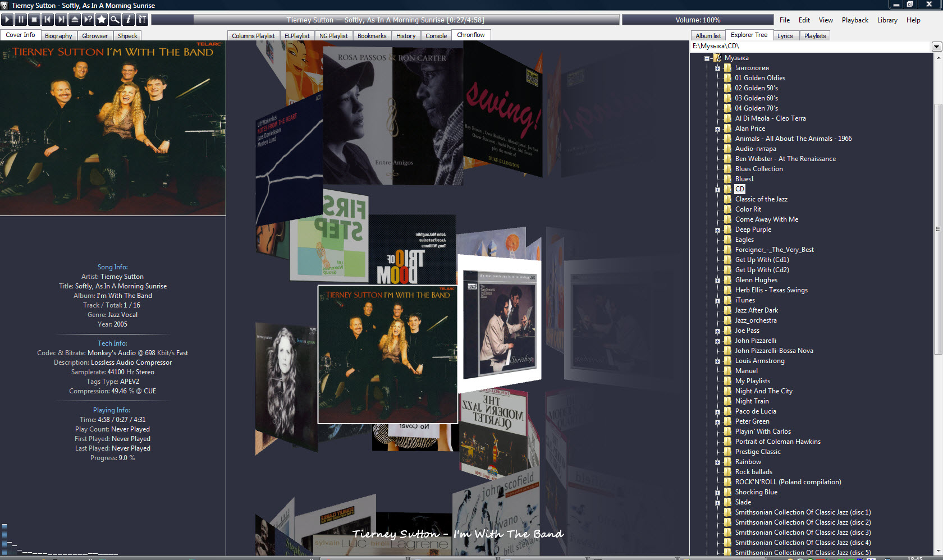Image resolution: width=943 pixels, height=560 pixels.
Task: Collapse the Музыка root folder
Action: pyautogui.click(x=707, y=58)
